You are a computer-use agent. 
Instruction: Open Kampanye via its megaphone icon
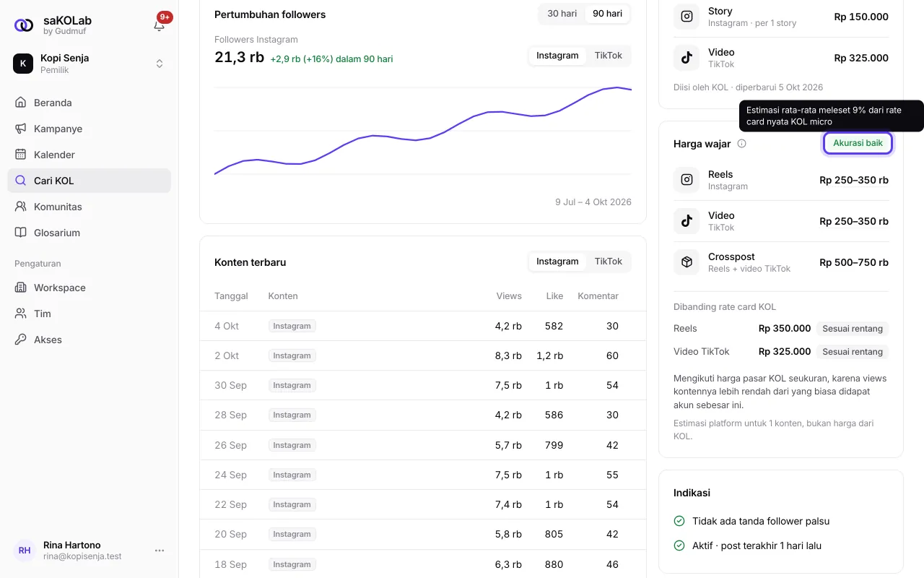point(20,129)
